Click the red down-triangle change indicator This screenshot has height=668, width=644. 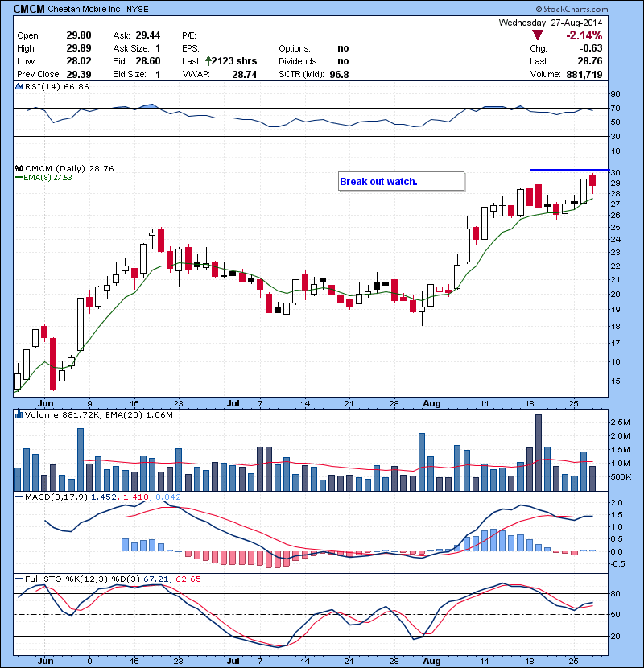538,35
